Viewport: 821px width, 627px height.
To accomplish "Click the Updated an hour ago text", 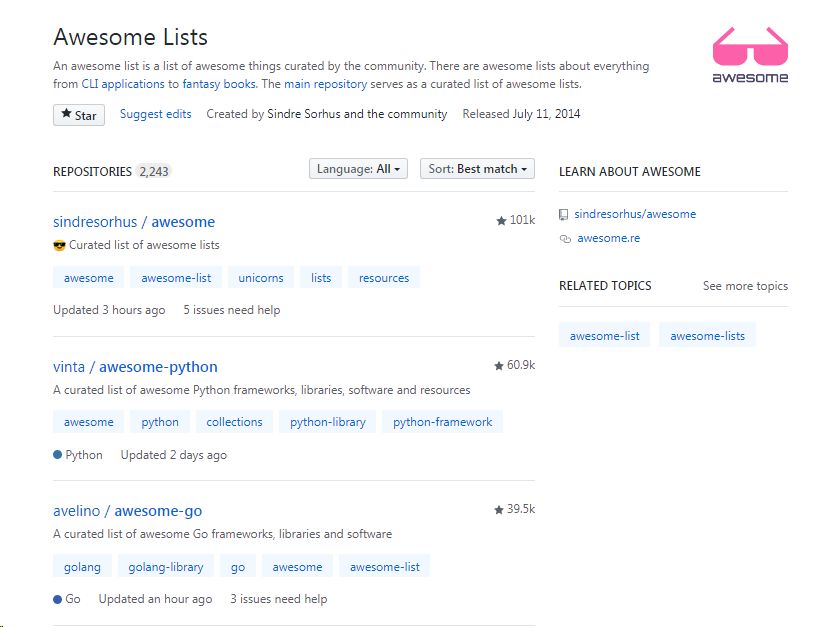I will click(x=155, y=599).
